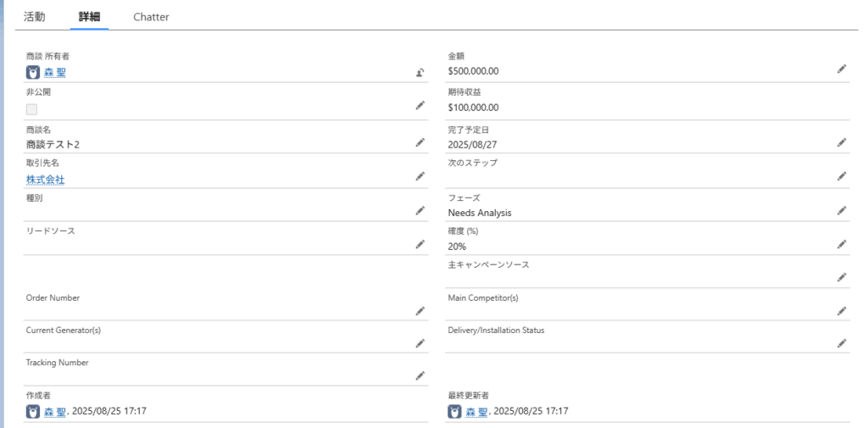Click the edit pencil for リードソース
This screenshot has width=868, height=428.
coord(420,244)
